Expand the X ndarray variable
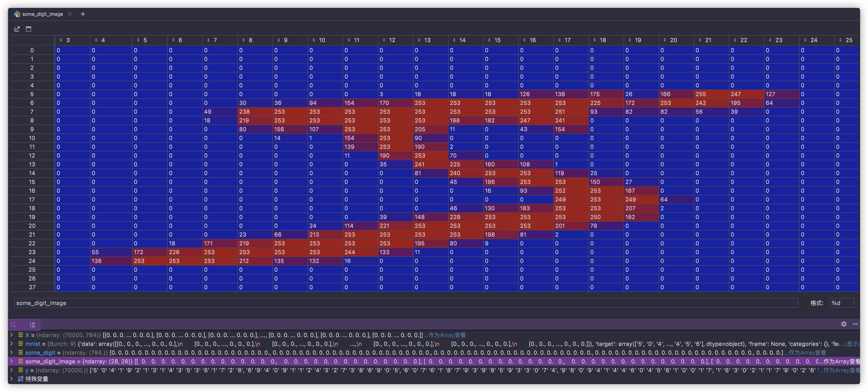Screen dimensions: 868x392 click(x=11, y=335)
